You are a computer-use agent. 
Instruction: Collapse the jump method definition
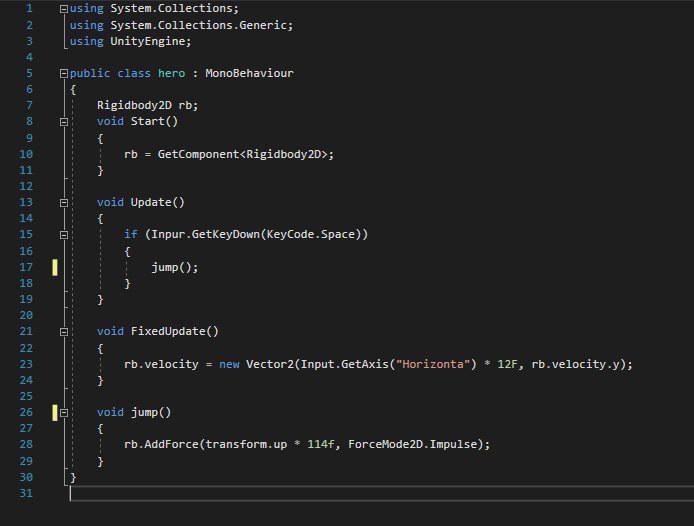[x=64, y=413]
